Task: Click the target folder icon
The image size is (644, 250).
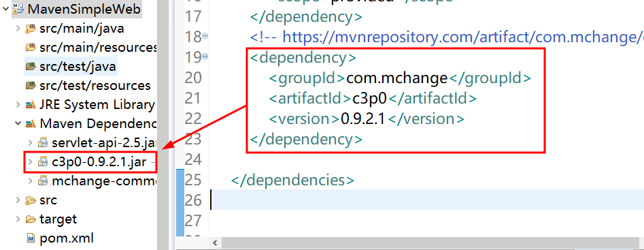Action: point(31,219)
